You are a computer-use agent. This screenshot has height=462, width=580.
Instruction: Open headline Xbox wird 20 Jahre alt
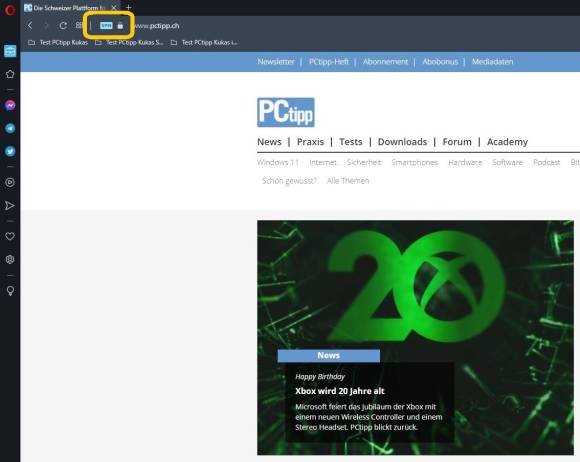tap(340, 391)
